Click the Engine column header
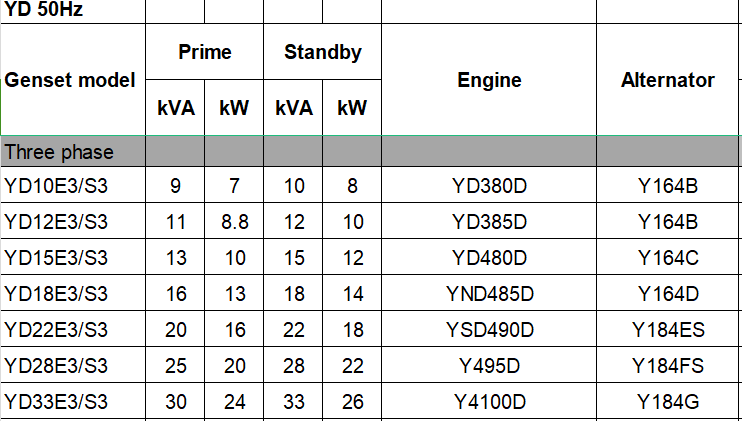This screenshot has width=742, height=421. (489, 79)
